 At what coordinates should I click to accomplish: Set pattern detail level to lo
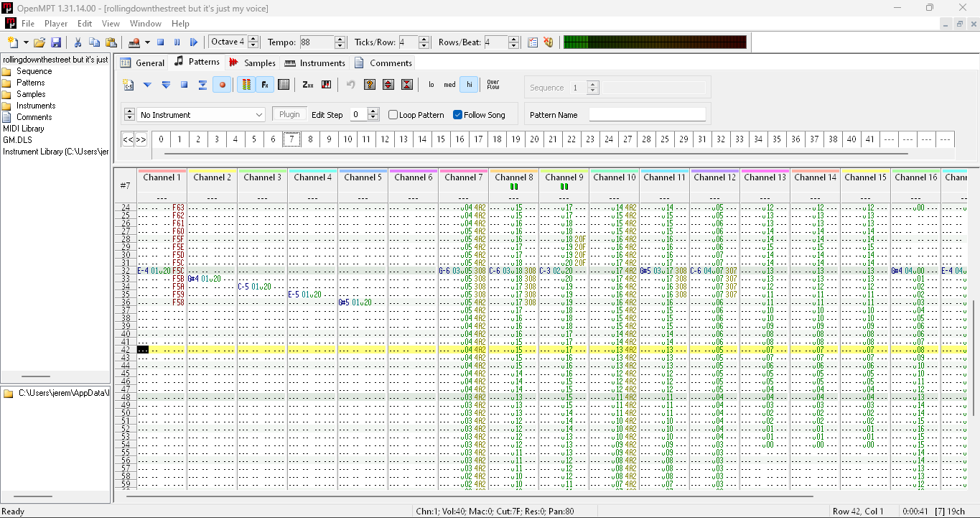(431, 85)
